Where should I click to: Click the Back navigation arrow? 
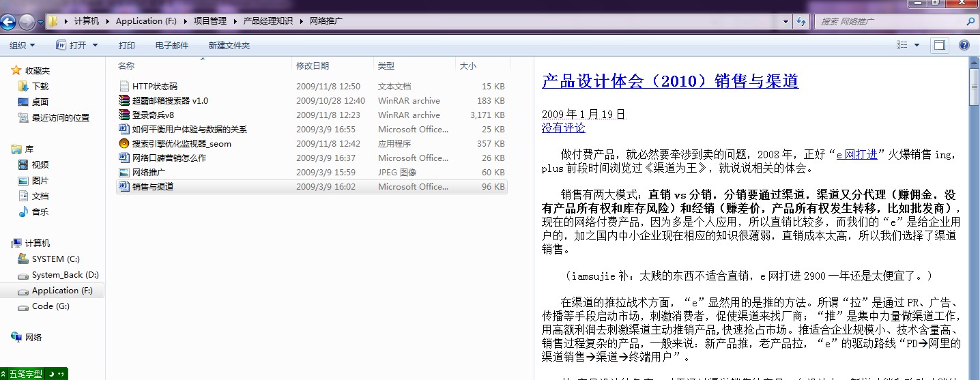pos(8,22)
